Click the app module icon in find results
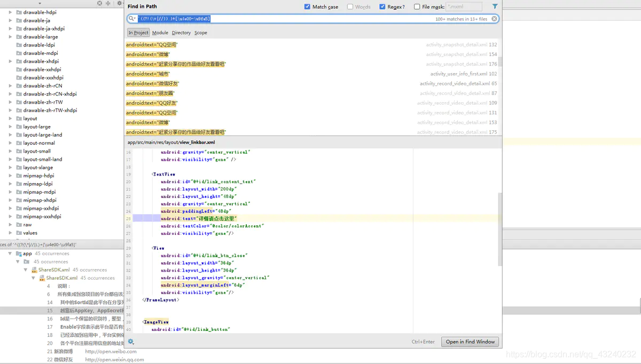 tap(19, 254)
